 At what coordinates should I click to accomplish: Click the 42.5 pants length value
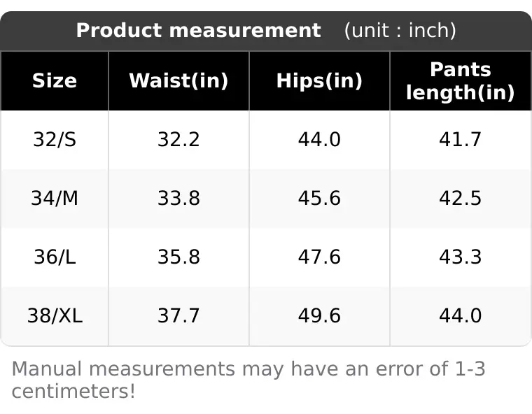[x=461, y=198]
